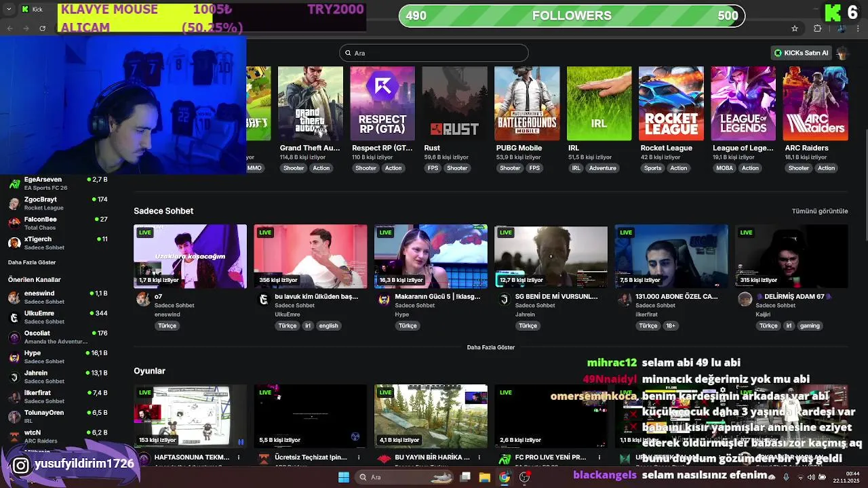Click the gaming tag under DELİRMİŞ ADAM 67
This screenshot has height=488, width=868.
click(810, 325)
